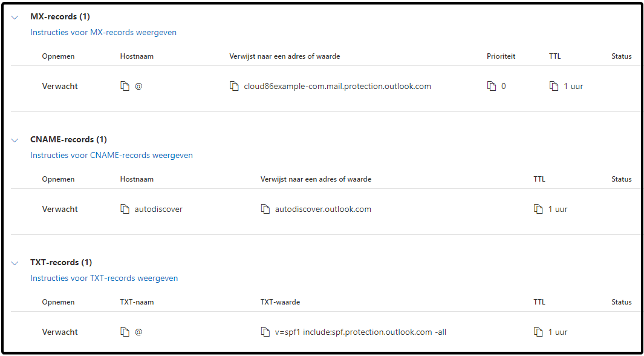This screenshot has width=644, height=356.
Task: Copy the MX priority value 0
Action: (x=492, y=87)
